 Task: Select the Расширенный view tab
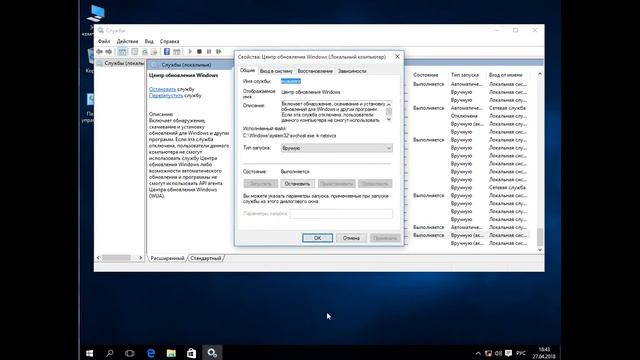coord(167,258)
